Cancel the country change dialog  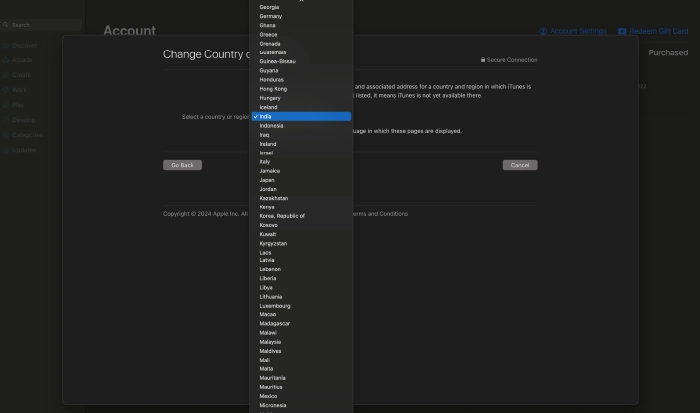pyautogui.click(x=520, y=165)
